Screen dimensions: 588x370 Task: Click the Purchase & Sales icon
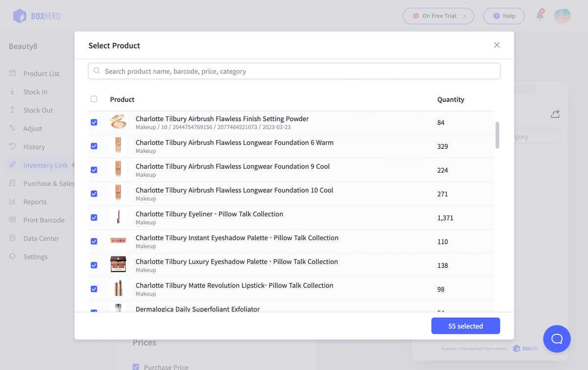pos(12,183)
